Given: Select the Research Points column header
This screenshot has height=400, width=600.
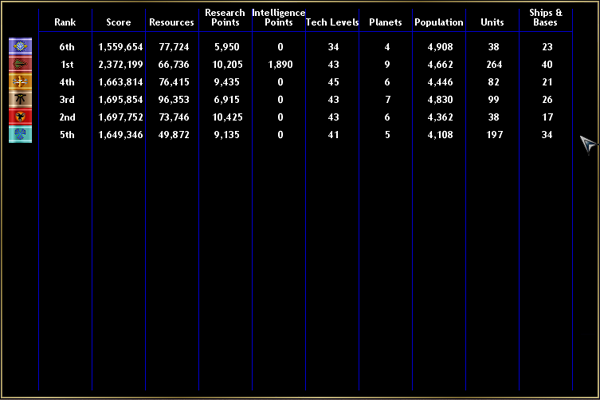Looking at the screenshot, I should (x=225, y=17).
